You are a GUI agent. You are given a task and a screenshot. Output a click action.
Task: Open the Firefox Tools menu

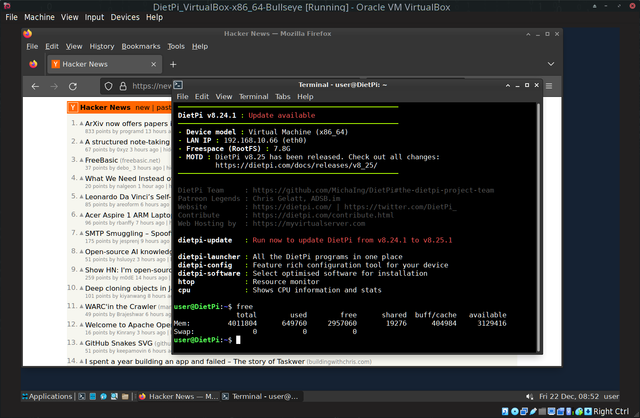[x=176, y=46]
